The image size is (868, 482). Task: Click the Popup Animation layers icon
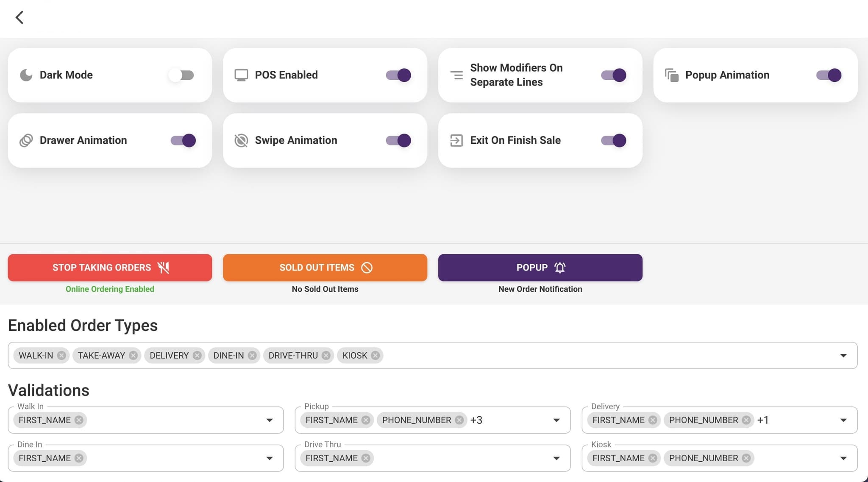pyautogui.click(x=672, y=75)
